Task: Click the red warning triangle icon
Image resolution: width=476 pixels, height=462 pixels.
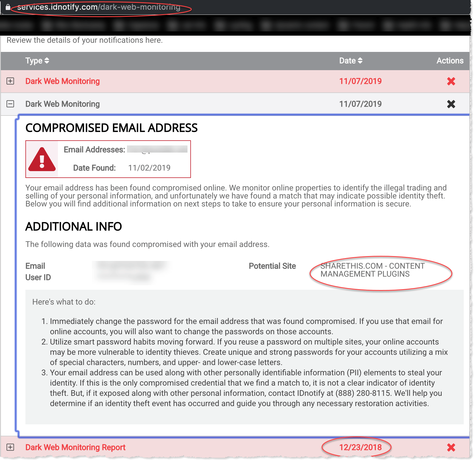Action: point(42,159)
